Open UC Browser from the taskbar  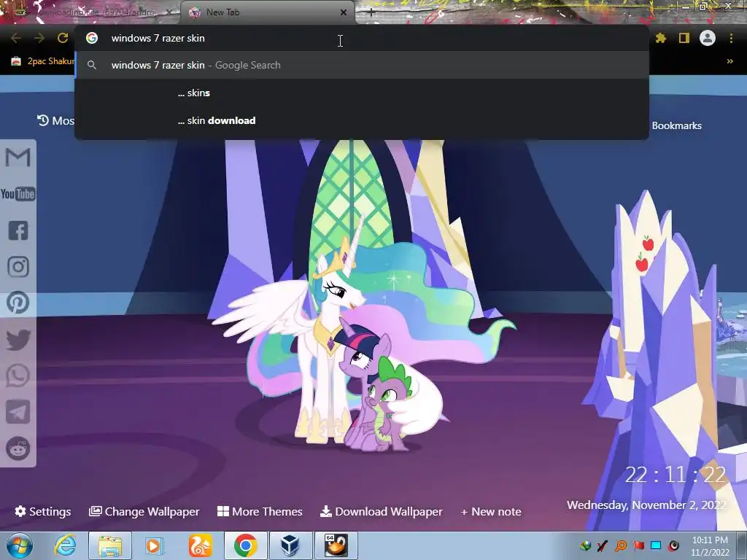click(200, 545)
